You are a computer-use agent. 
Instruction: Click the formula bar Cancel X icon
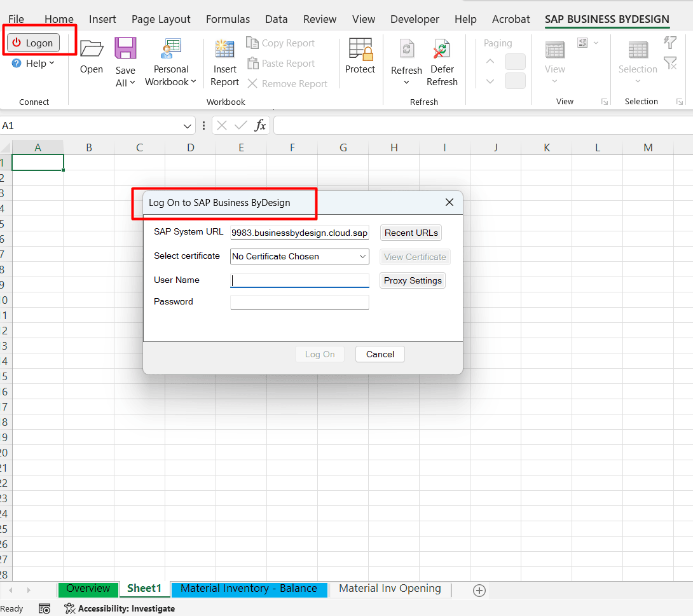[x=222, y=125]
